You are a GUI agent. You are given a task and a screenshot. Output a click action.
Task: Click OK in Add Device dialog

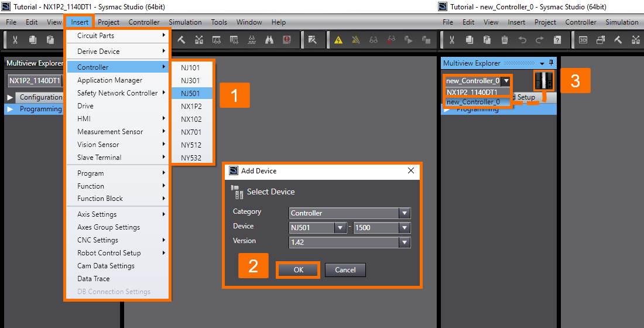coord(298,270)
